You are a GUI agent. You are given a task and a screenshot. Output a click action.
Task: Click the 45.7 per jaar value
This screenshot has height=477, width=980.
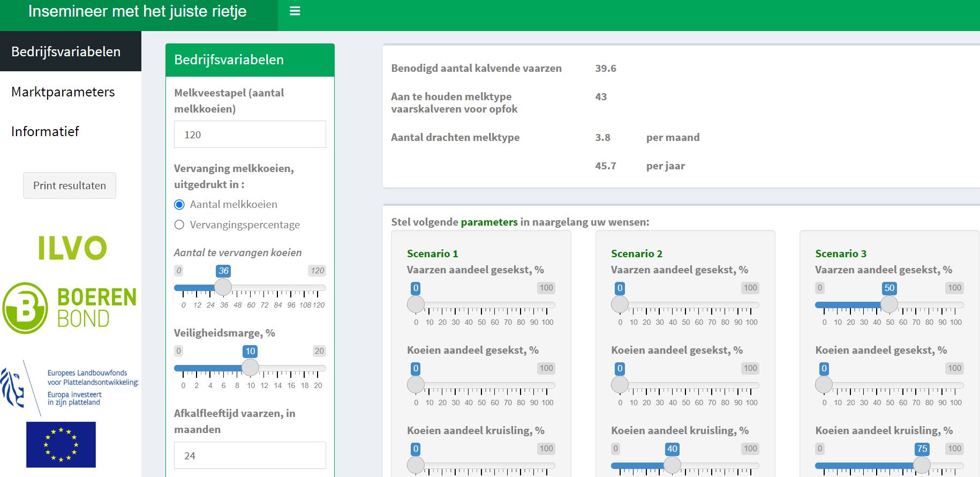[606, 166]
